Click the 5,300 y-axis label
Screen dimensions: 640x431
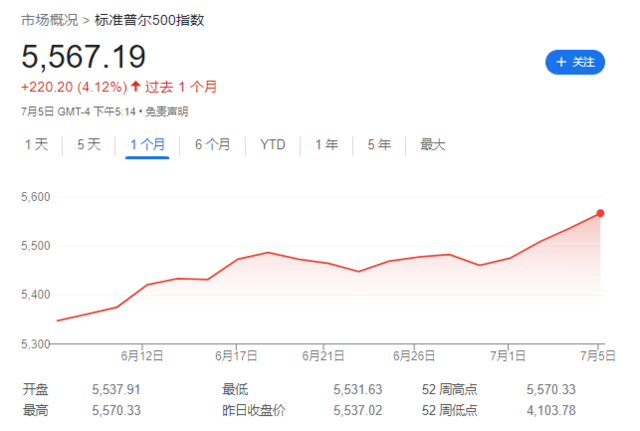[36, 344]
